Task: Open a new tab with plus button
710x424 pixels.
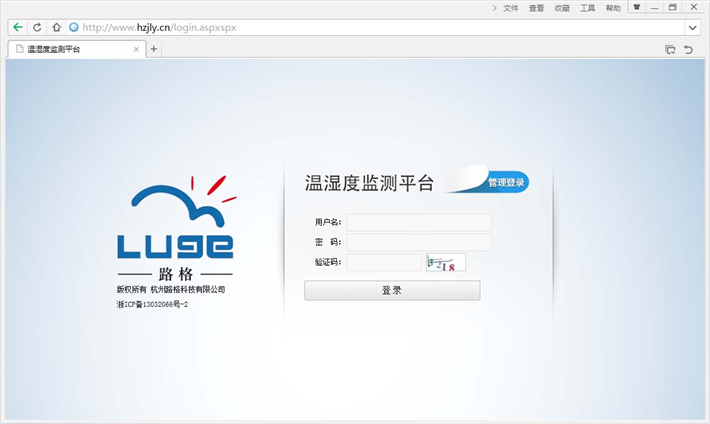Action: tap(154, 49)
